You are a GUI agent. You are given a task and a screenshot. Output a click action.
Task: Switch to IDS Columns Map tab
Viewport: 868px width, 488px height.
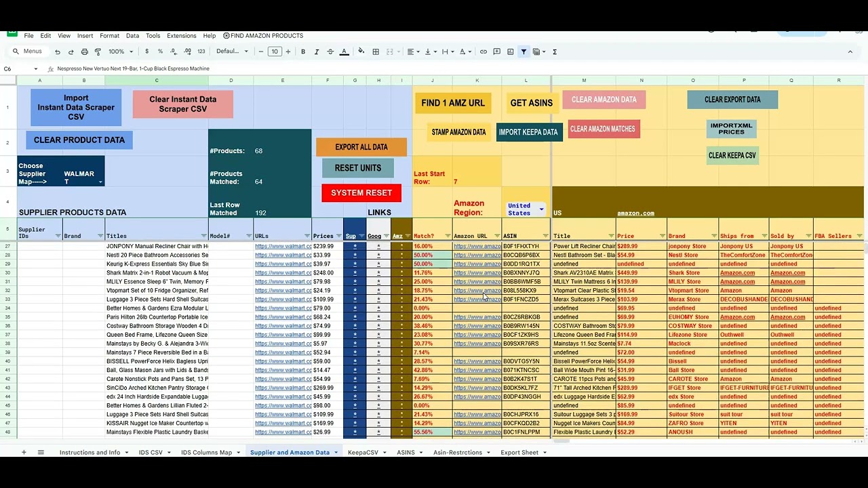click(x=206, y=452)
